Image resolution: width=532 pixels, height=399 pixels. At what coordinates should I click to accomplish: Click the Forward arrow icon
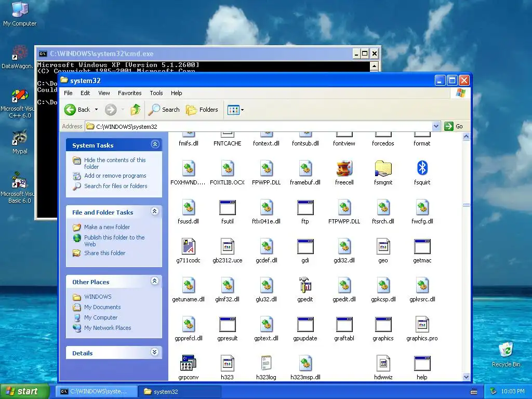111,110
